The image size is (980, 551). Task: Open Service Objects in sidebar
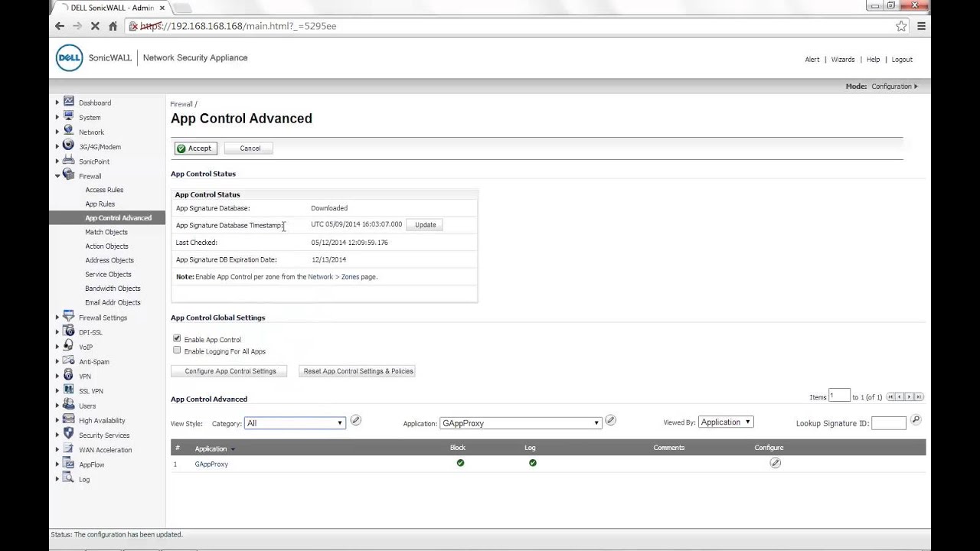tap(108, 274)
